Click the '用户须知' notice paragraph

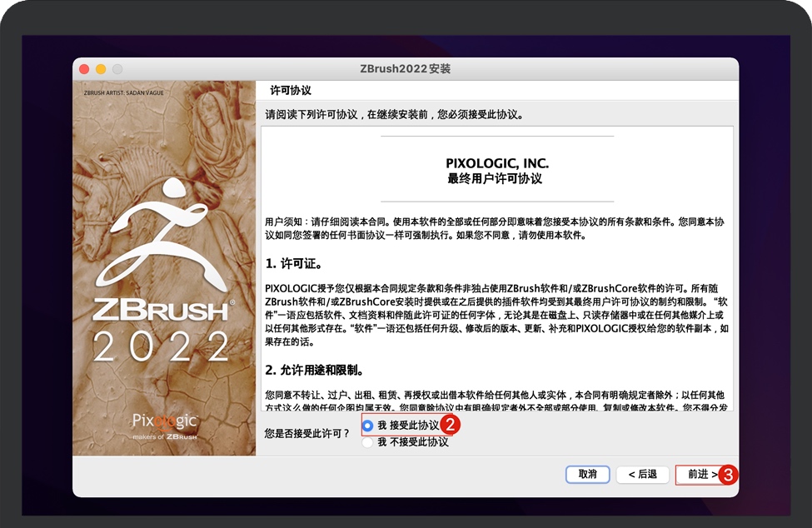[495, 228]
